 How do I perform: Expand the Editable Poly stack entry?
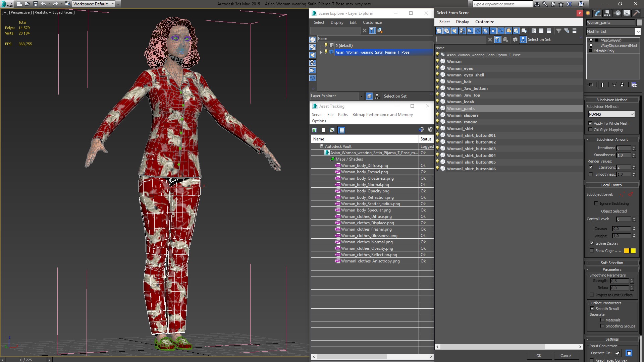click(590, 51)
